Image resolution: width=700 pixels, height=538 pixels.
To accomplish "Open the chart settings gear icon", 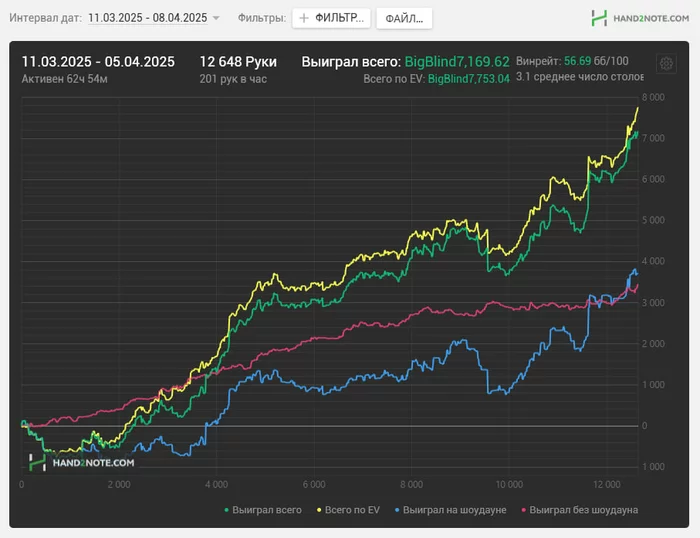I will click(x=666, y=63).
